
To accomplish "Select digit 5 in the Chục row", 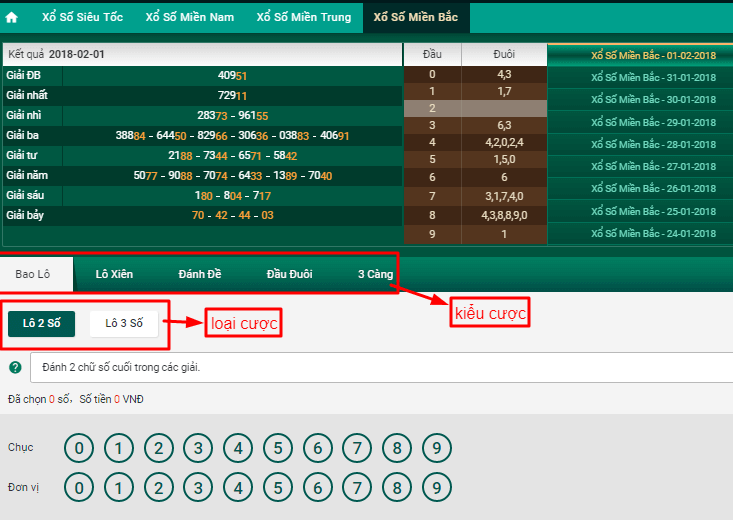I will click(278, 448).
